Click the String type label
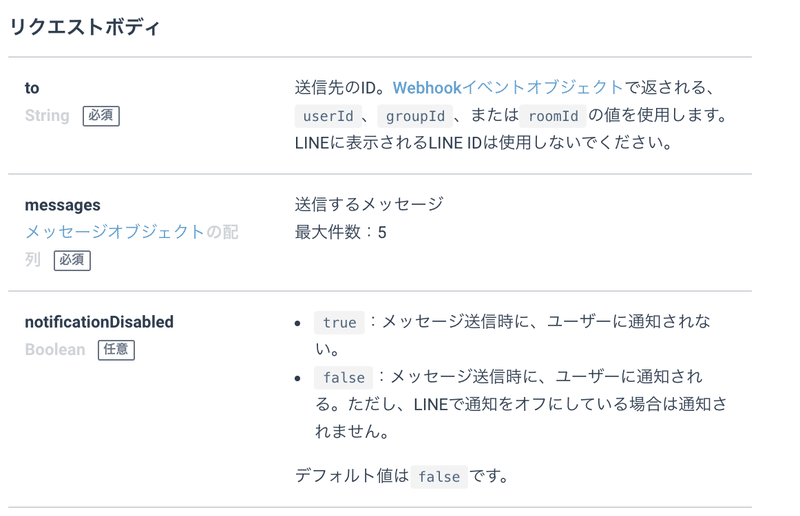This screenshot has height=516, width=800. click(47, 116)
